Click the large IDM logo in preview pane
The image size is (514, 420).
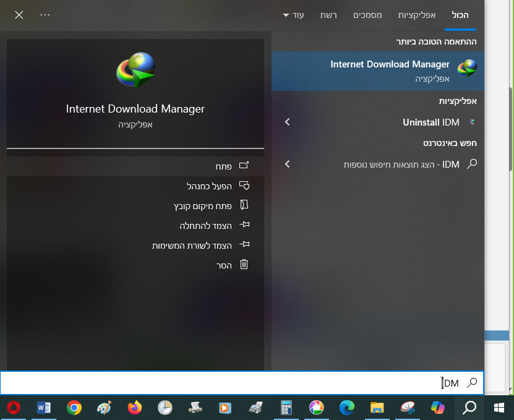tap(135, 70)
